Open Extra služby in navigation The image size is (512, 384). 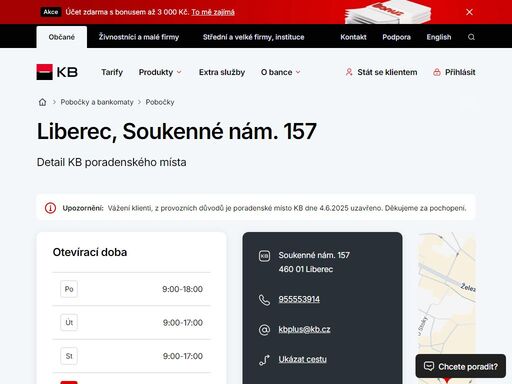coord(222,72)
